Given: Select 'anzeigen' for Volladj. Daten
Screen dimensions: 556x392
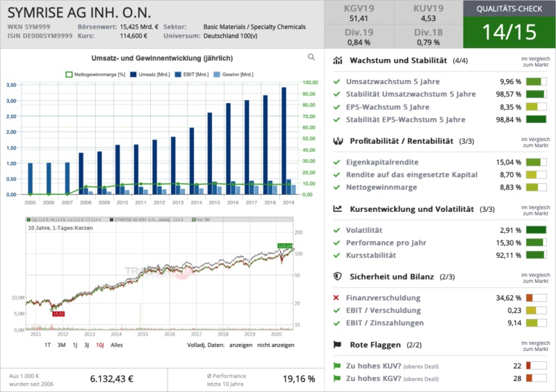Looking at the screenshot, I should (x=240, y=345).
